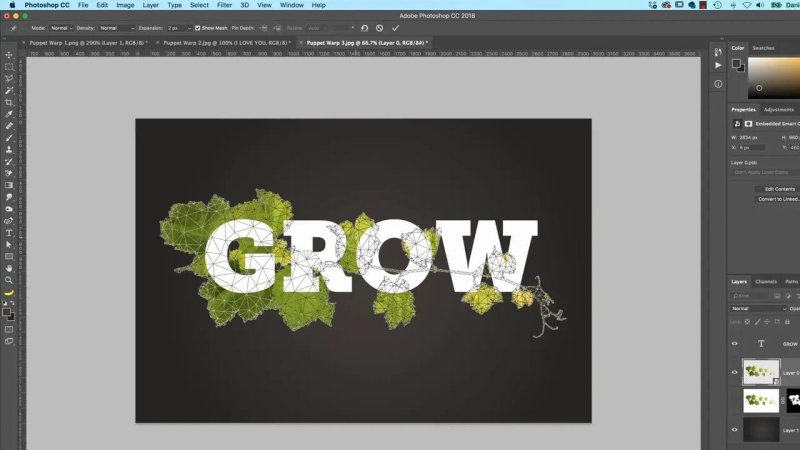Select the Healing Brush tool
The height and width of the screenshot is (450, 800).
9,126
